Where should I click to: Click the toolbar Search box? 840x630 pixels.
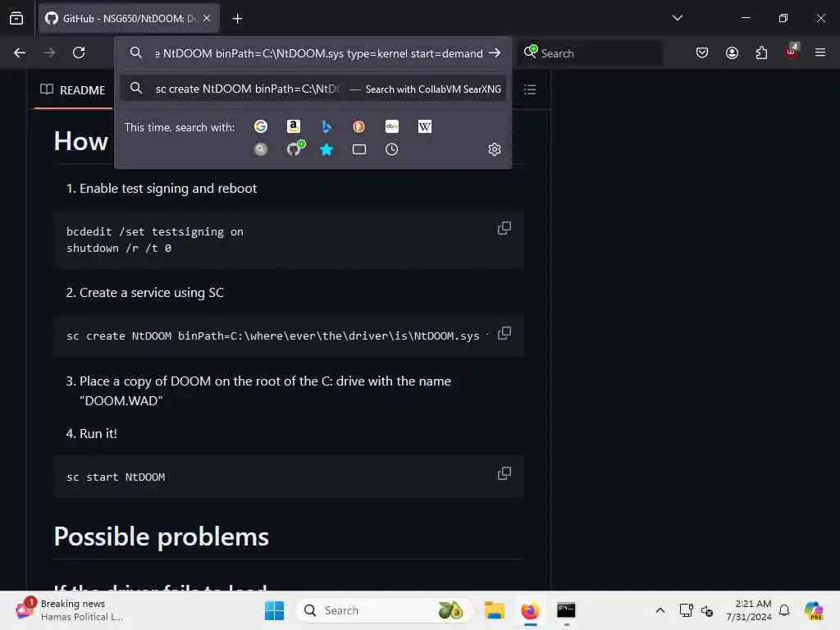coord(591,53)
